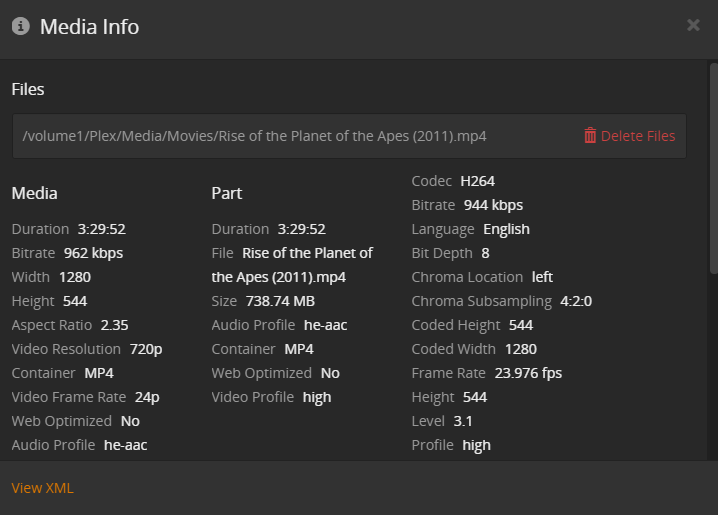718x515 pixels.
Task: Click the Delete Files text label
Action: [x=637, y=136]
